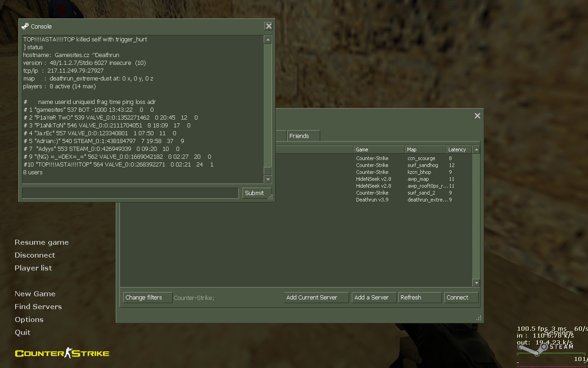588x368 pixels.
Task: Submit the console command
Action: (257, 193)
